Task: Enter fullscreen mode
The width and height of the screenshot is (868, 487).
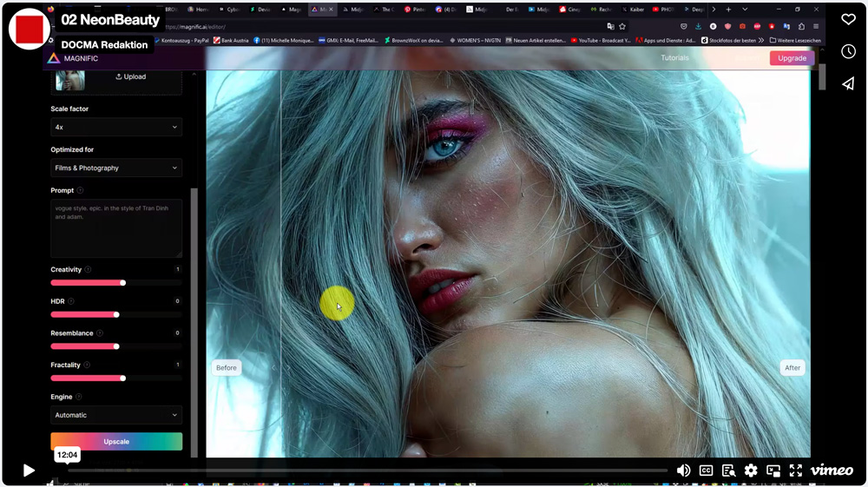Action: click(x=795, y=470)
